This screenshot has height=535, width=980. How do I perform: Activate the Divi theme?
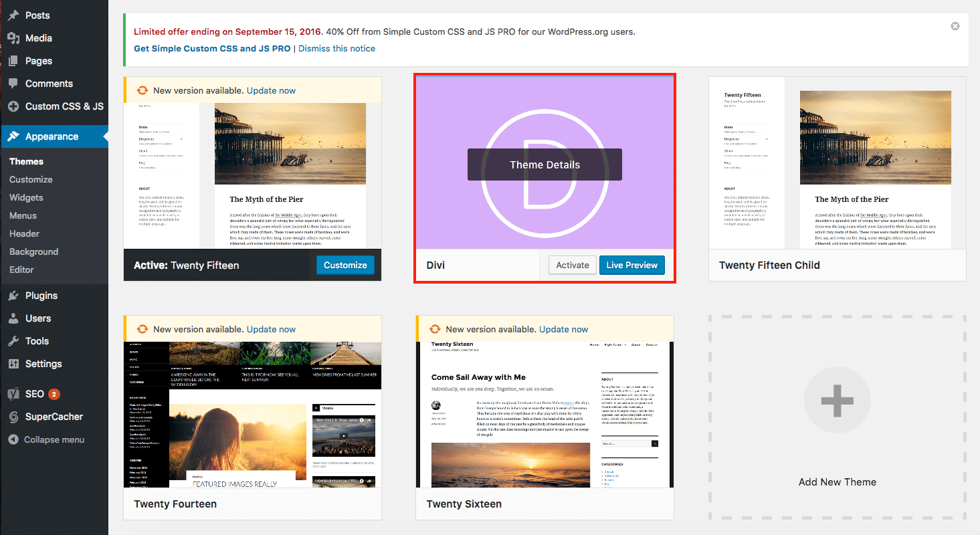pos(572,265)
